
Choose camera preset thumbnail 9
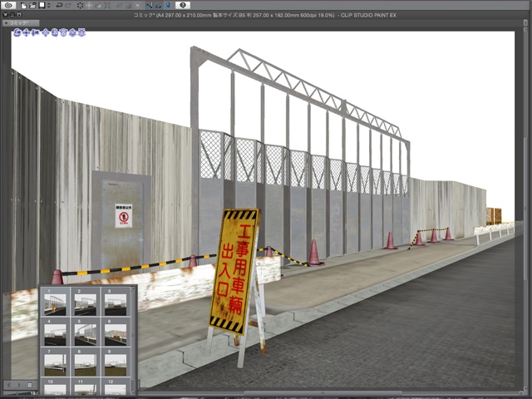pyautogui.click(x=116, y=362)
